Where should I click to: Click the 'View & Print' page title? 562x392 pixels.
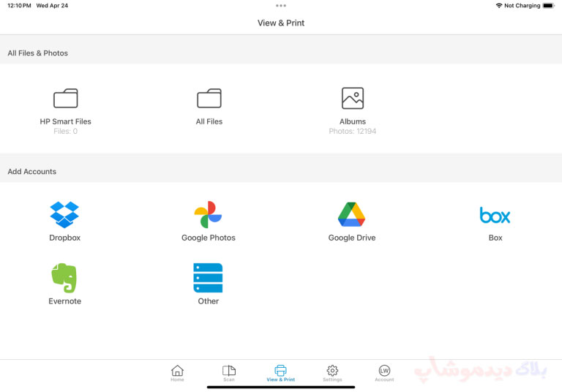pos(281,23)
